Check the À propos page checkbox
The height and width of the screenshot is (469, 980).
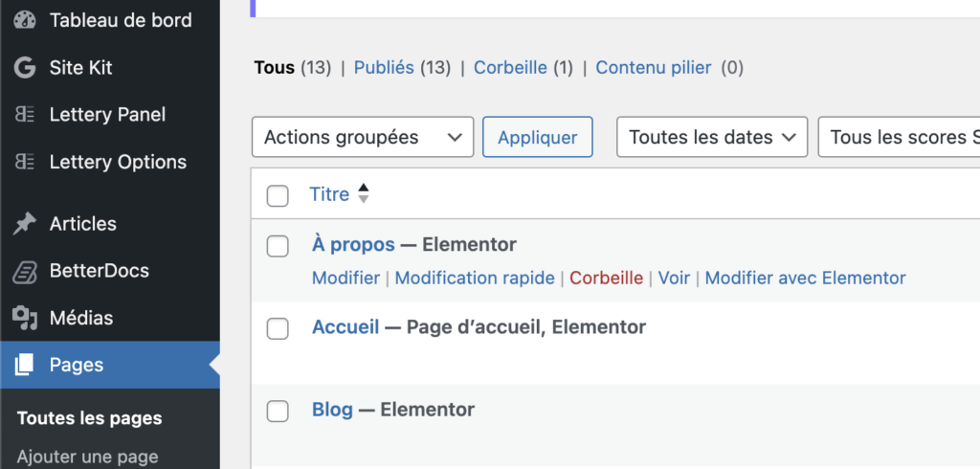tap(278, 246)
